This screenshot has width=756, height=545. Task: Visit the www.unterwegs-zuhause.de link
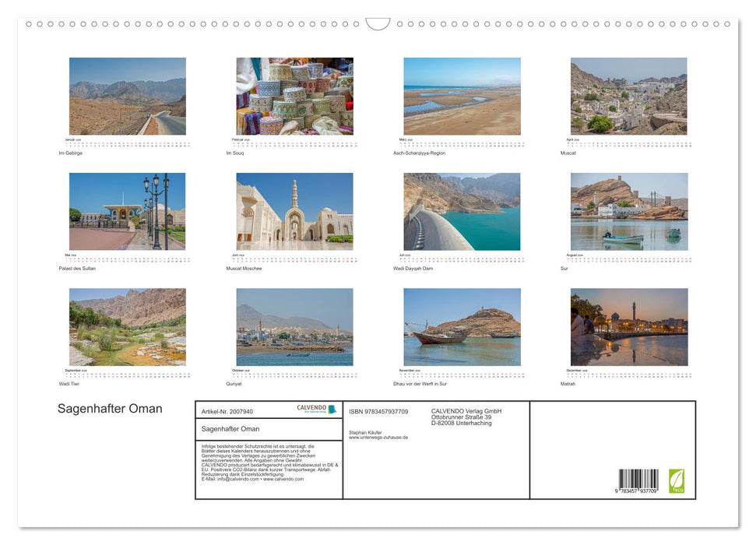click(x=378, y=437)
